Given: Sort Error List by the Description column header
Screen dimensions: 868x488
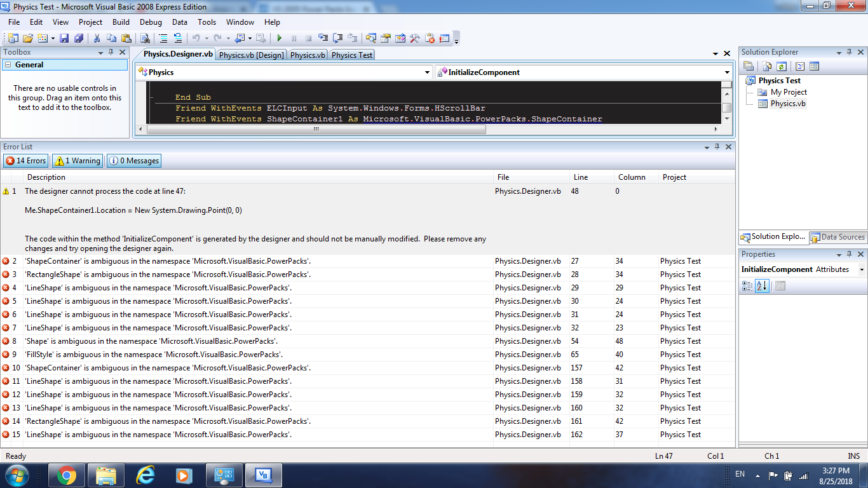Looking at the screenshot, I should 259,177.
